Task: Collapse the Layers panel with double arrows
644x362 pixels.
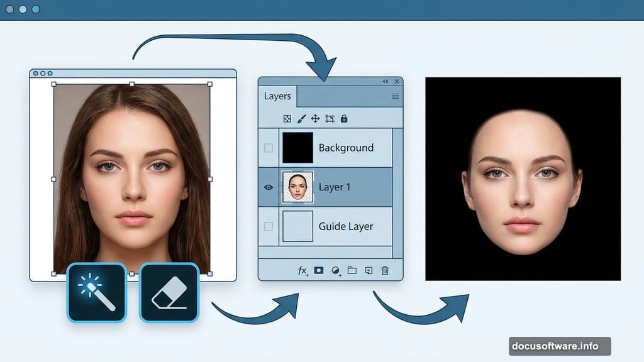Action: pos(386,82)
